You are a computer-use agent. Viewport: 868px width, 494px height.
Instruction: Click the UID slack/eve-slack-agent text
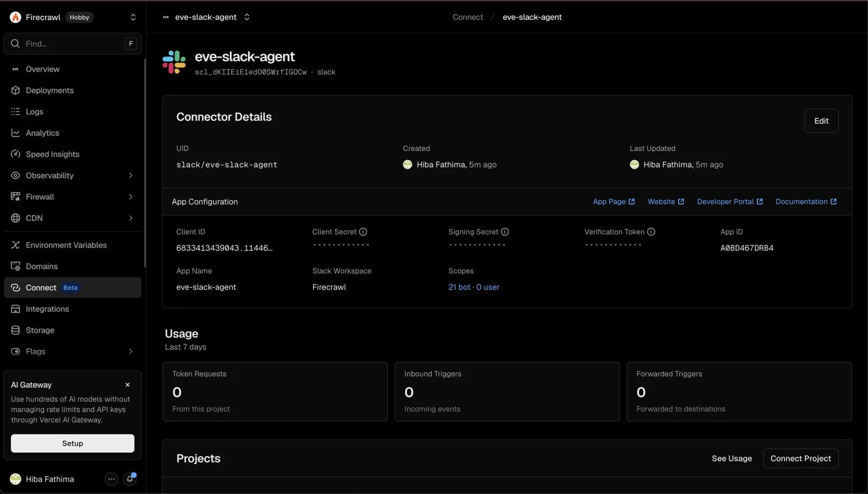pos(227,165)
